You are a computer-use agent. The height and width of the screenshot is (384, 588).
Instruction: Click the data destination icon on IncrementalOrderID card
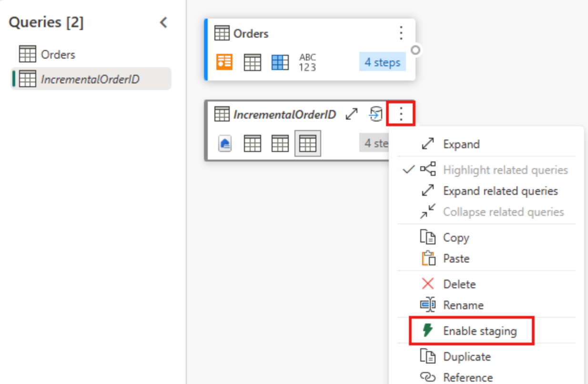point(376,114)
